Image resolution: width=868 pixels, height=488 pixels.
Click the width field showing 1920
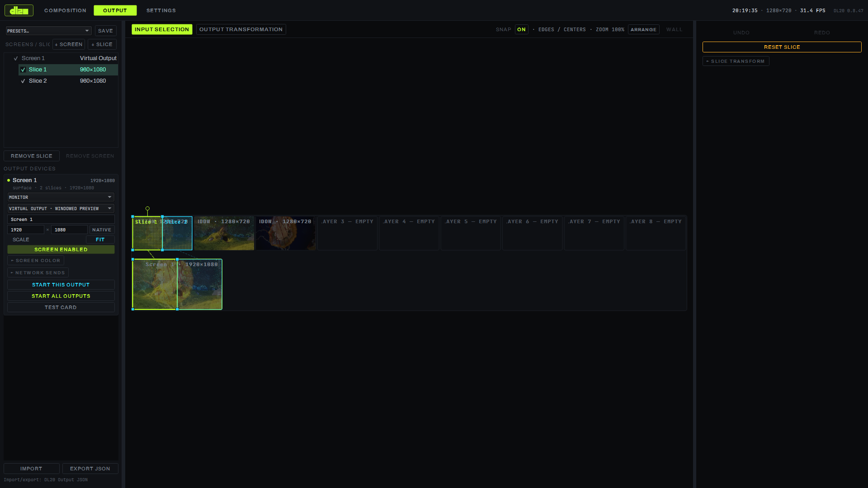[26, 230]
